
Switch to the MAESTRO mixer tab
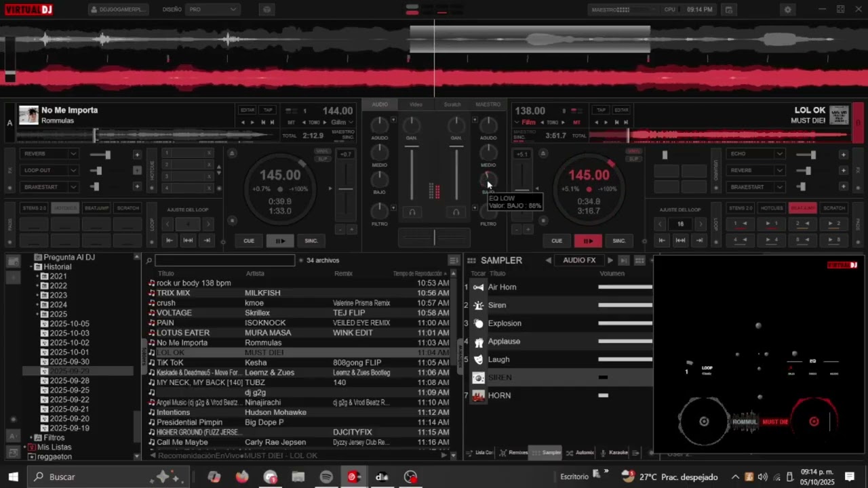coord(488,104)
